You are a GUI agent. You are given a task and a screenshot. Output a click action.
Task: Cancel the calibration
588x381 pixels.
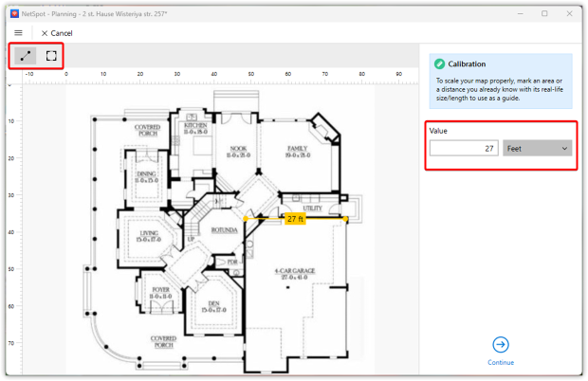coord(57,33)
